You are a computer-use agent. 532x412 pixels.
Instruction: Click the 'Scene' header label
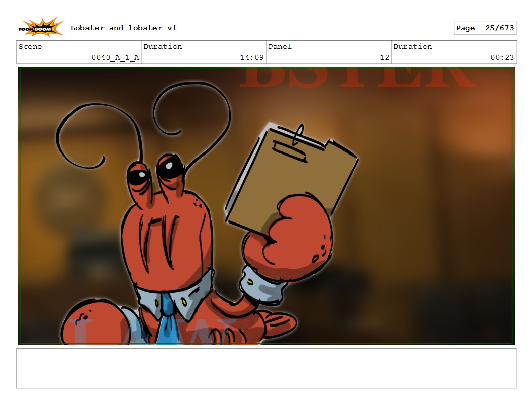[30, 47]
